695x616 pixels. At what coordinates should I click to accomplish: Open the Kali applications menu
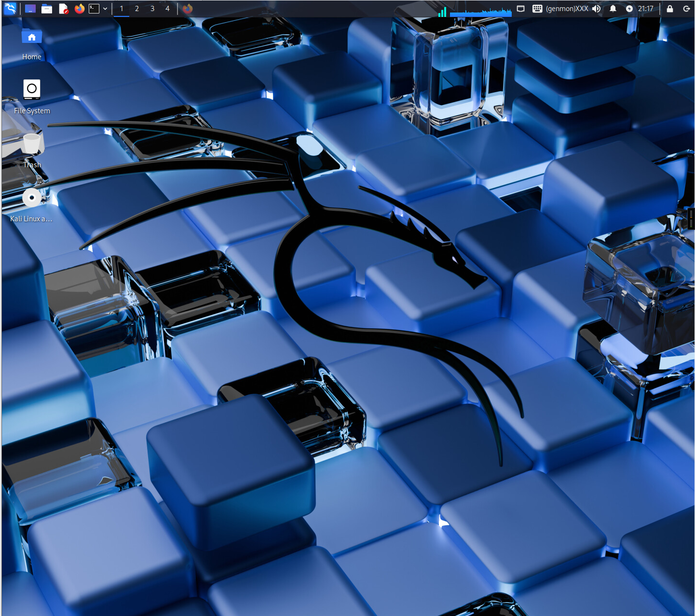pos(10,8)
